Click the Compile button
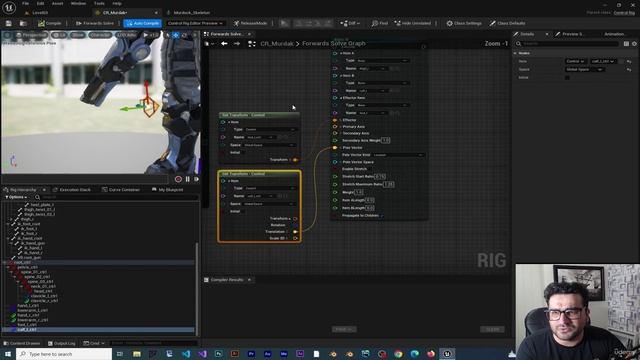 click(x=50, y=23)
